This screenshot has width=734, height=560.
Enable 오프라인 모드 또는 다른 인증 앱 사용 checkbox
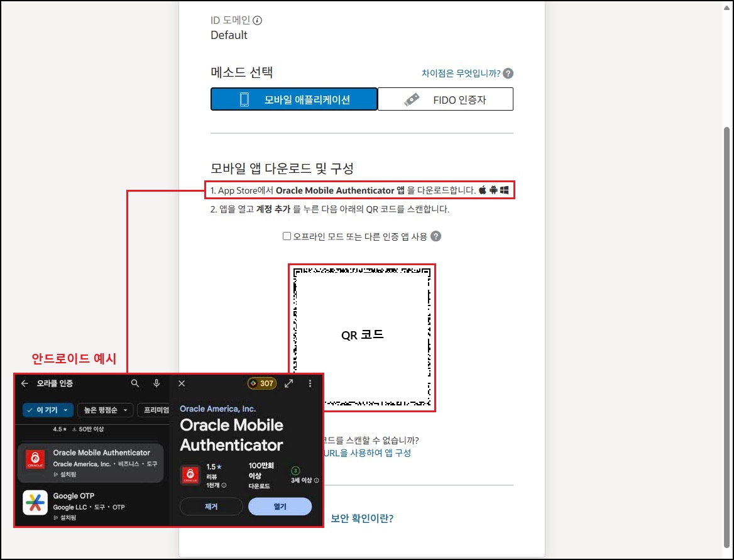(x=287, y=236)
